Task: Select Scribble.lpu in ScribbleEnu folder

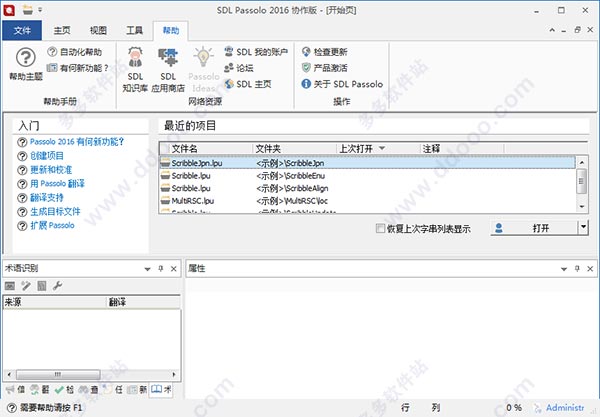Action: [x=367, y=176]
